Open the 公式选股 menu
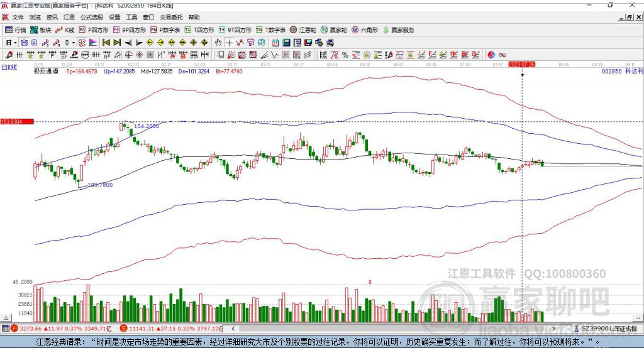Screen dimensions: 644x348 tap(92, 17)
